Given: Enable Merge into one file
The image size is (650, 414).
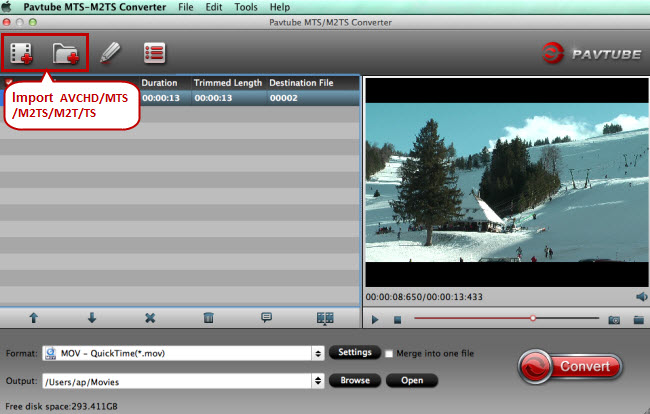Looking at the screenshot, I should pyautogui.click(x=389, y=353).
